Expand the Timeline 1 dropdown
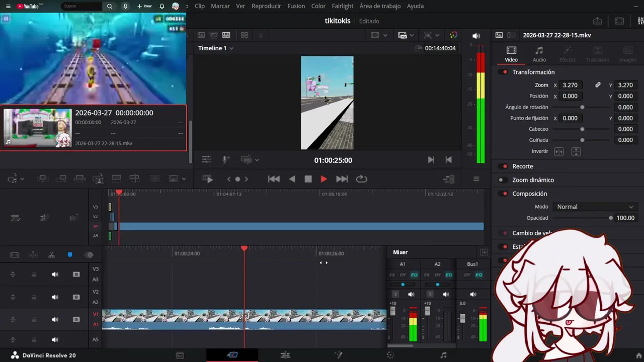This screenshot has height=362, width=644. [231, 48]
